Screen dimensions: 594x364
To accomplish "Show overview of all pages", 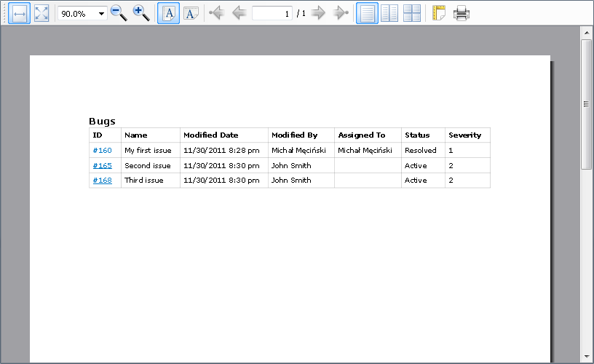I will click(x=412, y=13).
